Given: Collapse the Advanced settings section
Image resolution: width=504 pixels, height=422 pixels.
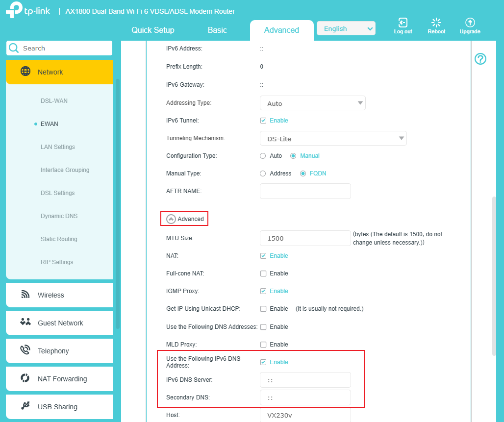Looking at the screenshot, I should point(184,219).
